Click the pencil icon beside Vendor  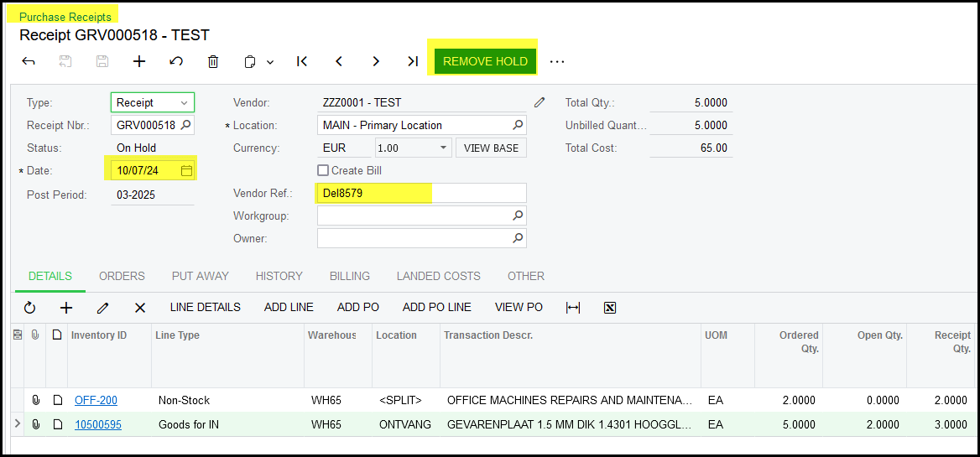pyautogui.click(x=540, y=102)
